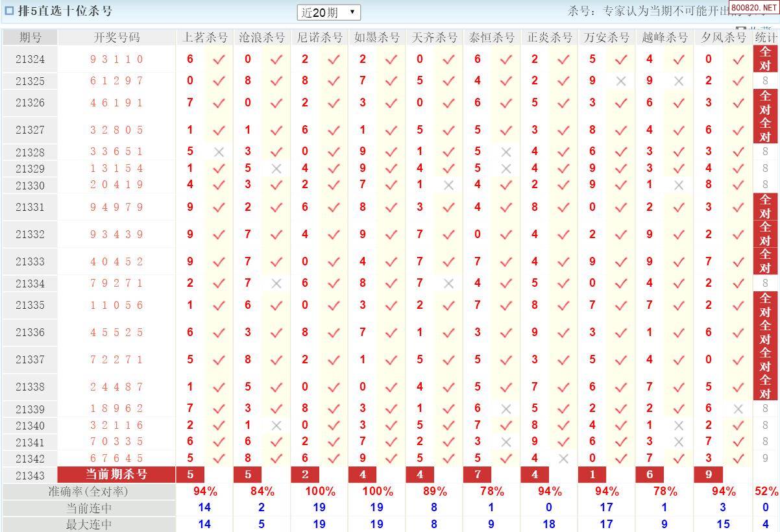Click the 最大连中 row label
780x532 pixels.
click(x=89, y=524)
